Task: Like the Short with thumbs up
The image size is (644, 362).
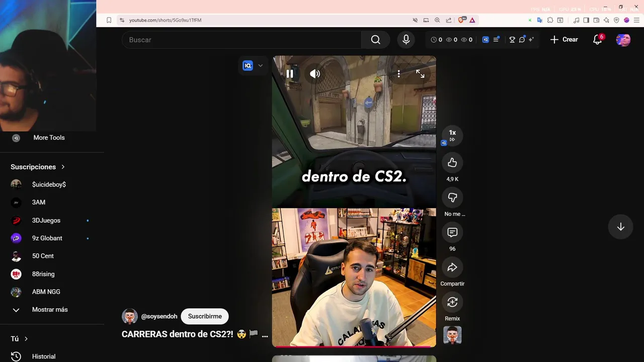Action: pos(452,162)
